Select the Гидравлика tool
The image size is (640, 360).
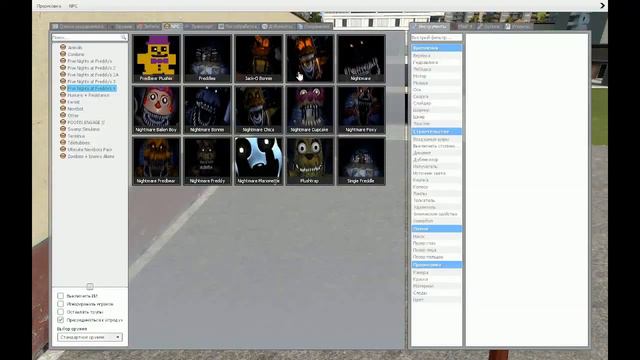436,62
